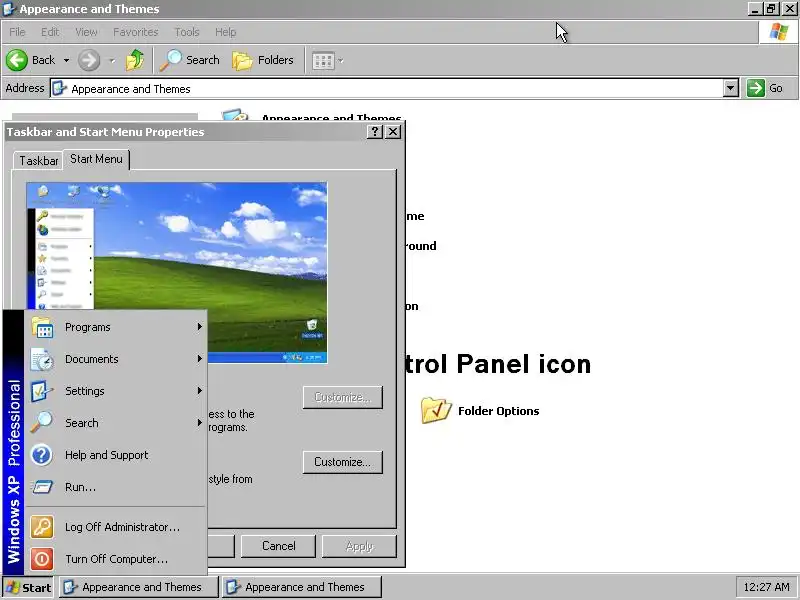Click the Settings checkmark icon
The image size is (800, 600).
tap(42, 391)
